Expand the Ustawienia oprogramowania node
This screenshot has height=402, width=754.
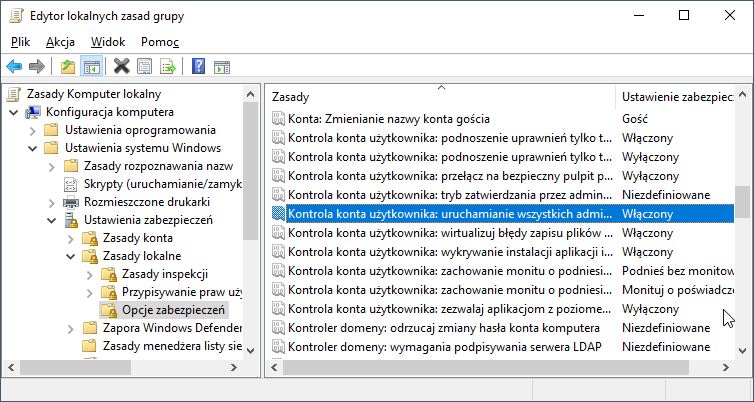point(33,131)
